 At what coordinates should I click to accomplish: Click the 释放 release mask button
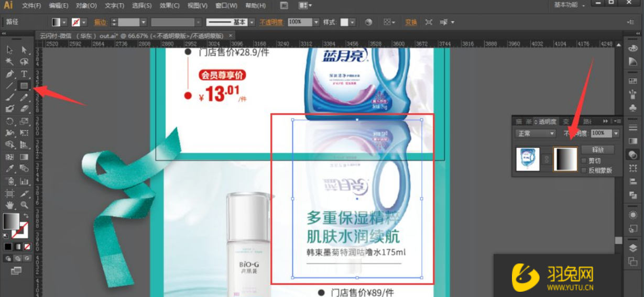(x=598, y=149)
